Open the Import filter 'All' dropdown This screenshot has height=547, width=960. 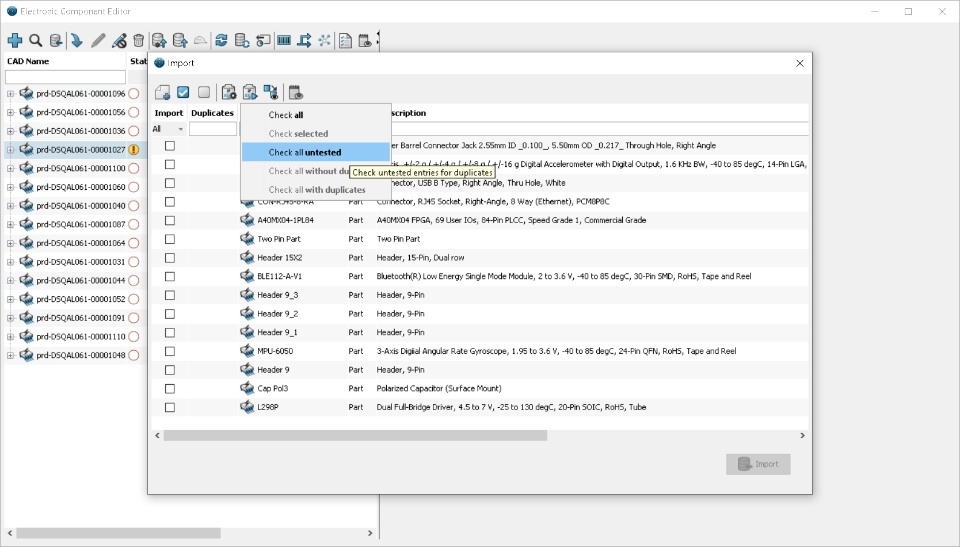pyautogui.click(x=168, y=129)
